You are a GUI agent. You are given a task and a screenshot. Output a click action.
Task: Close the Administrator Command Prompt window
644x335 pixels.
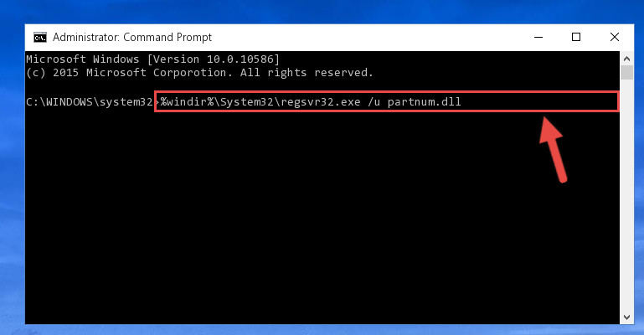(615, 38)
